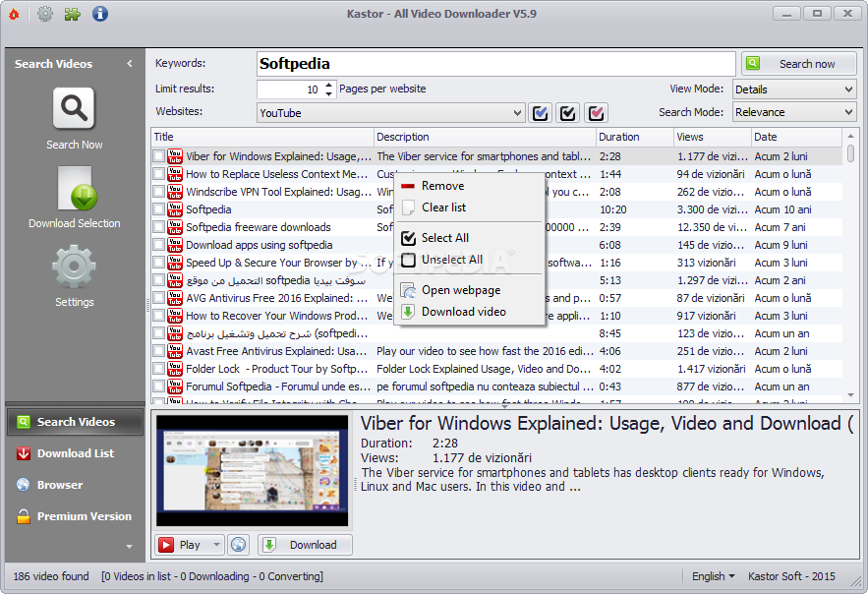Open the large Settings gear icon
868x594 pixels.
click(74, 267)
